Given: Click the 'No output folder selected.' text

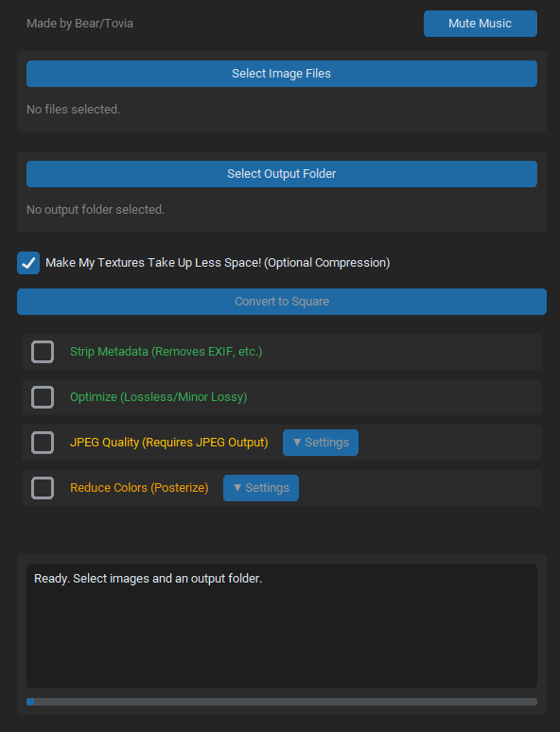Looking at the screenshot, I should 96,210.
